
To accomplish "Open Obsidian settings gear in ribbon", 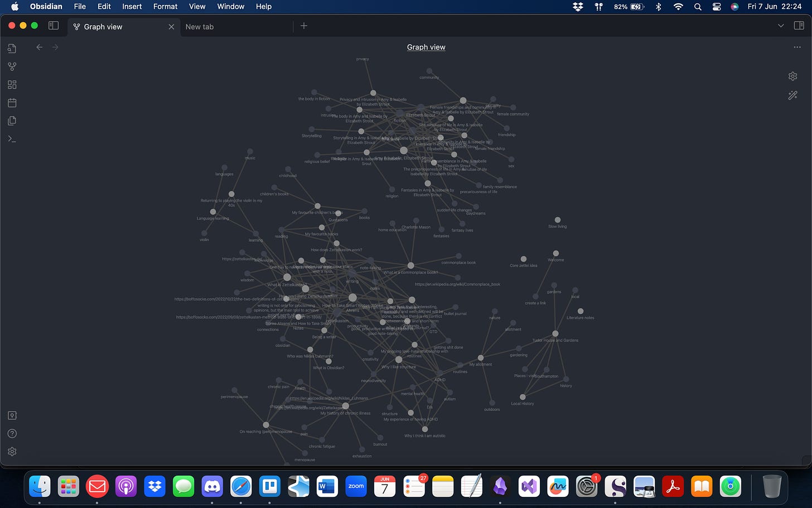I will [12, 452].
